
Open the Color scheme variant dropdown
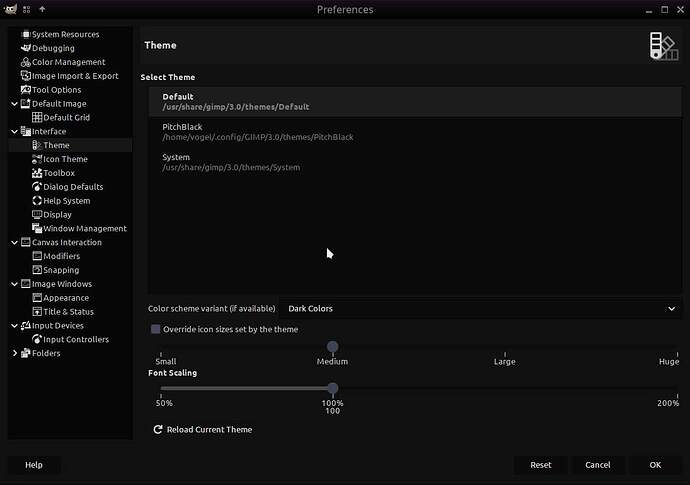[480, 309]
